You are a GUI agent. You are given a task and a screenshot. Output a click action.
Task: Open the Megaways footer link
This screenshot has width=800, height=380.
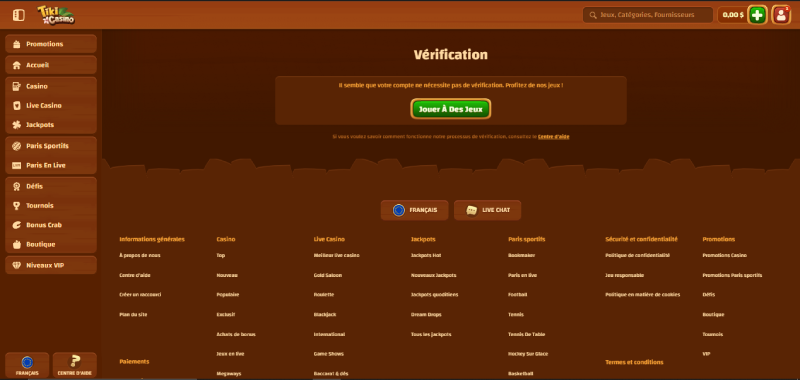pyautogui.click(x=229, y=374)
